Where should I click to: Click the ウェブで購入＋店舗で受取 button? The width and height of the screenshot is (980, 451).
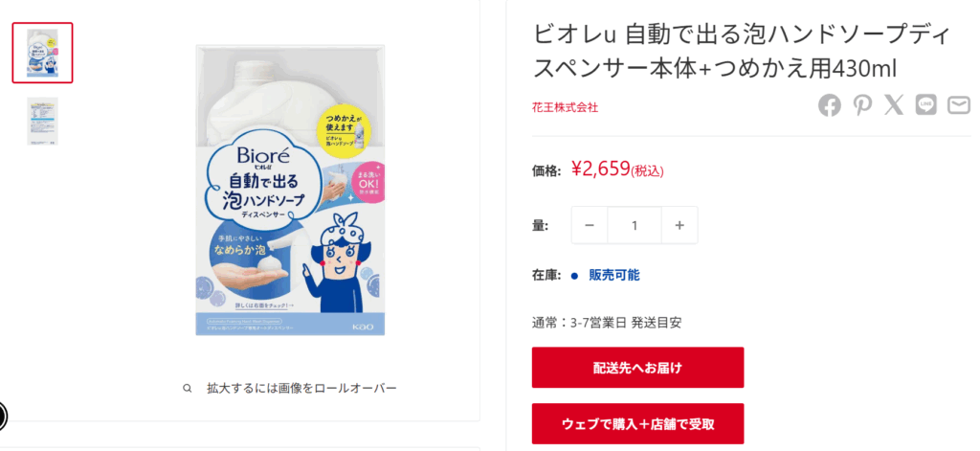coord(637,424)
